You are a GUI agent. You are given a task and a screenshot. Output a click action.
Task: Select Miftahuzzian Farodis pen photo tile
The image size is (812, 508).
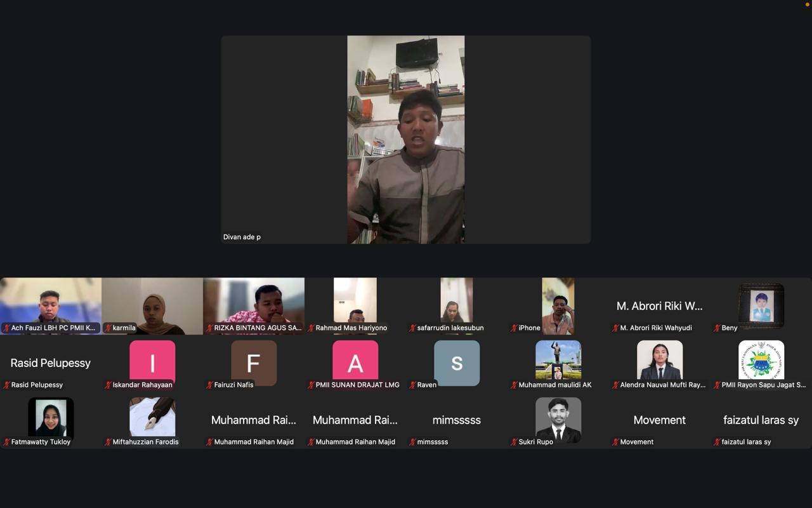point(152,420)
